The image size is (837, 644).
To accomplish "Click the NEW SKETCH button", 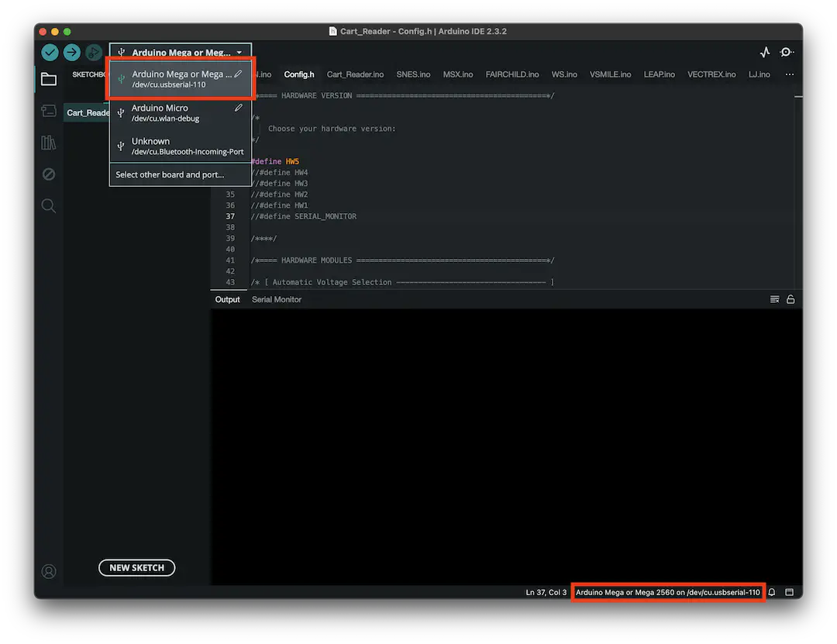I will tap(136, 567).
